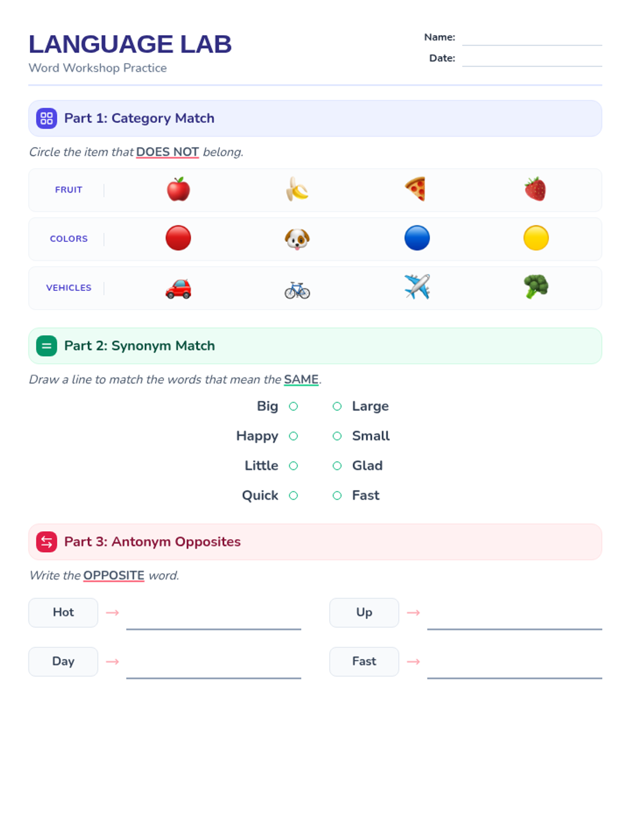The width and height of the screenshot is (630, 840).
Task: Select the airplane icon
Action: pyautogui.click(x=417, y=287)
